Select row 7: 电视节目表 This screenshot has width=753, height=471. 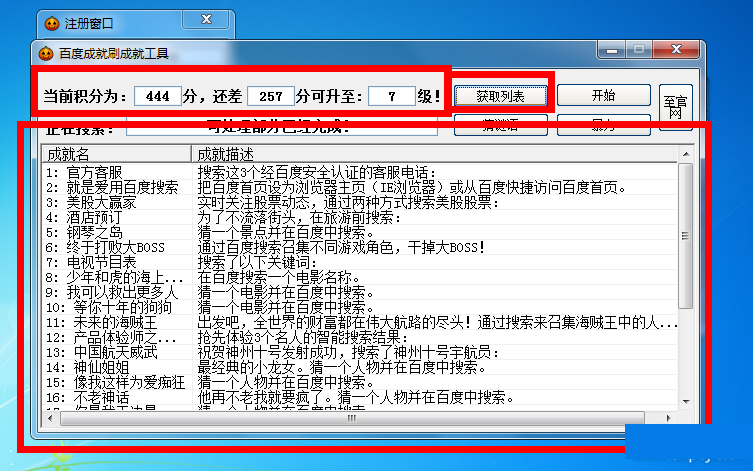pos(359,262)
